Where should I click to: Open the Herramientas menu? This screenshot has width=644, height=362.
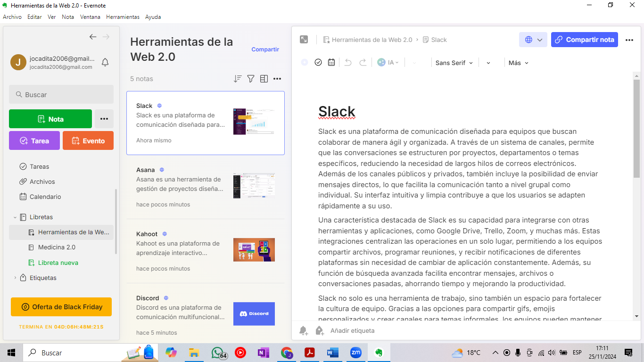(123, 17)
